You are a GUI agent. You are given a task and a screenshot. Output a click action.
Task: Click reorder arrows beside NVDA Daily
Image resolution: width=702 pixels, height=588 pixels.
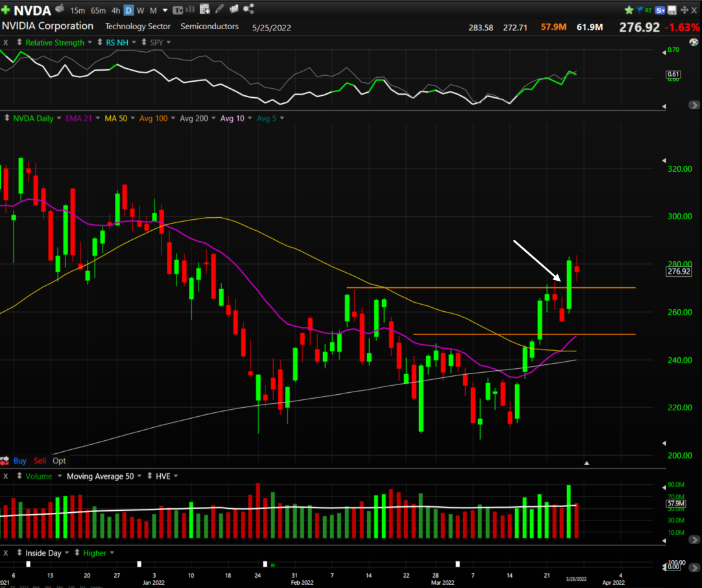point(6,118)
